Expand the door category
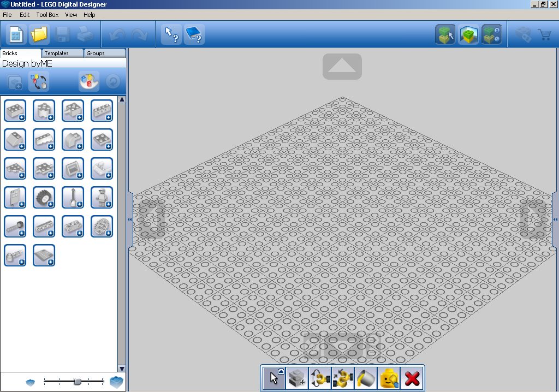Screen dimensions: 559x392 15,197
